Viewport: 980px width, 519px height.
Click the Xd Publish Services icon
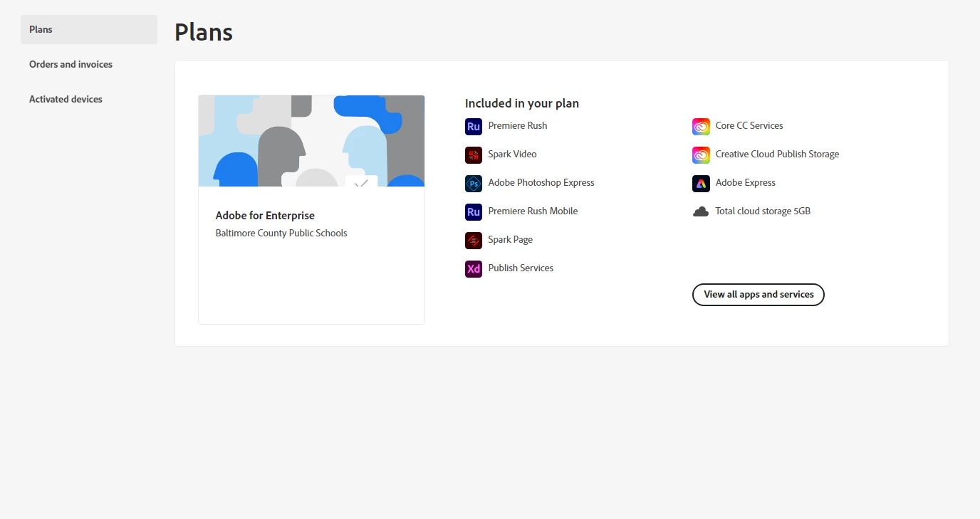(474, 269)
